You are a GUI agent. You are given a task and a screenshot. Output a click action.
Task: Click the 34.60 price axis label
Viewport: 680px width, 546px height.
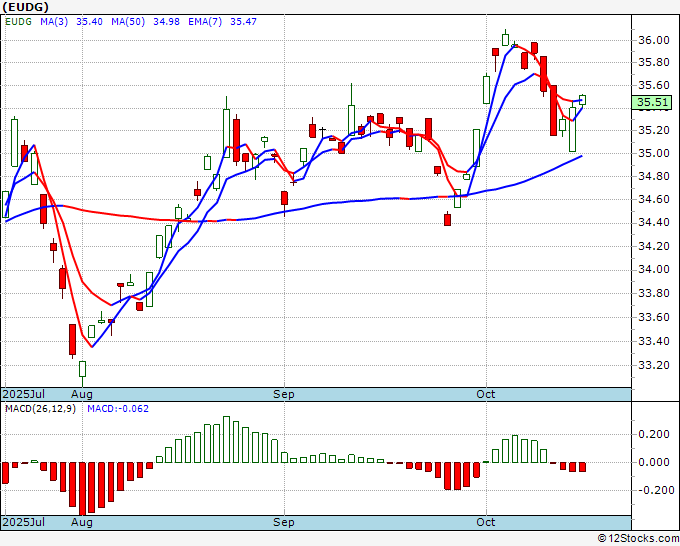(x=654, y=199)
